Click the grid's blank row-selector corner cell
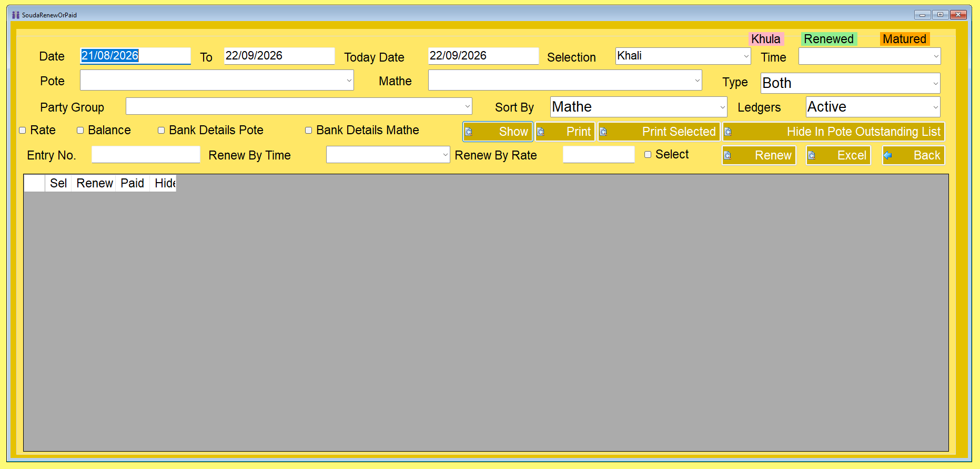Viewport: 980px width, 469px height. 34,183
